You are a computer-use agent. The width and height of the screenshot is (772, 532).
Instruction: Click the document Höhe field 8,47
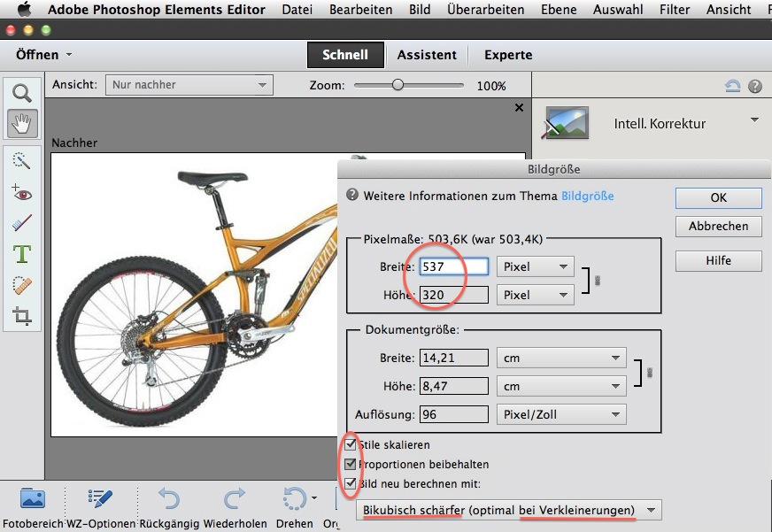click(454, 386)
